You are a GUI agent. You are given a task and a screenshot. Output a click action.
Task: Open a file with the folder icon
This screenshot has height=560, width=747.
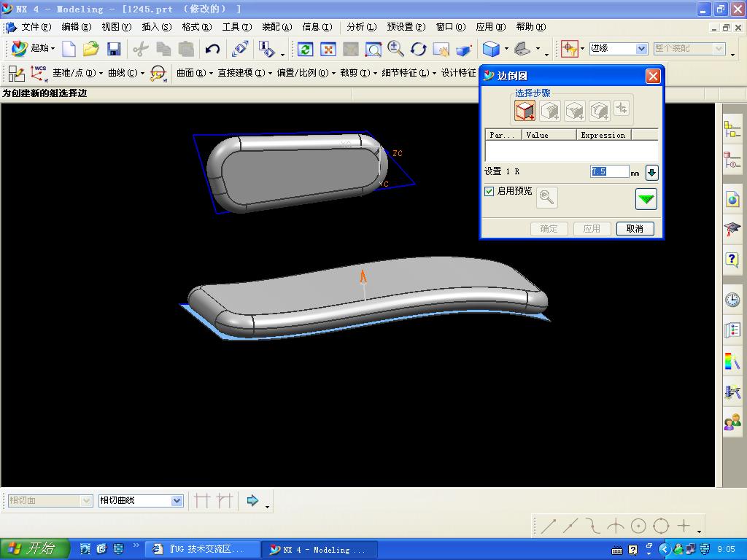91,49
